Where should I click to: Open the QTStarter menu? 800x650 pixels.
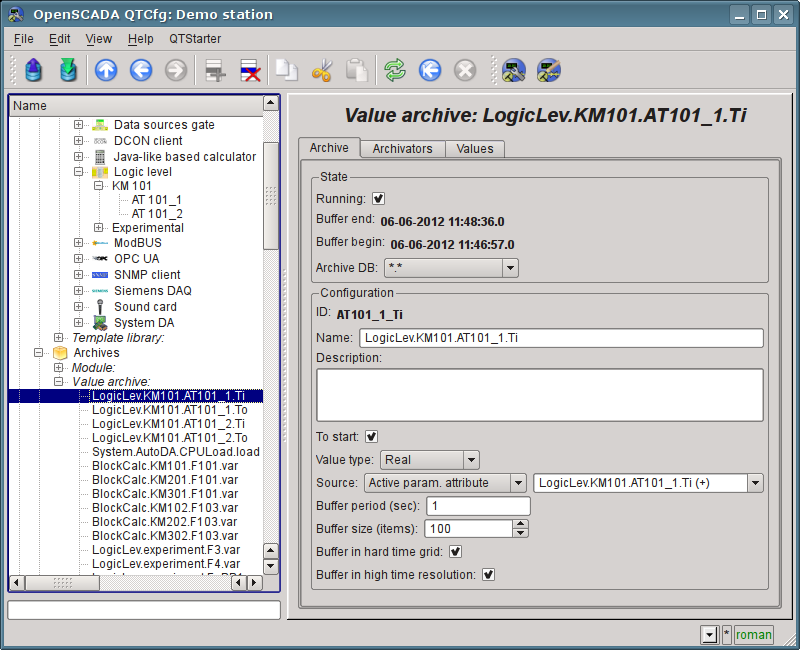pos(194,39)
